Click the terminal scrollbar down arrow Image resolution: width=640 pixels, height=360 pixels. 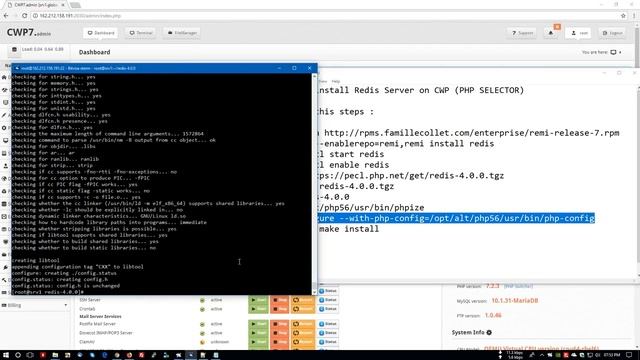click(x=314, y=292)
